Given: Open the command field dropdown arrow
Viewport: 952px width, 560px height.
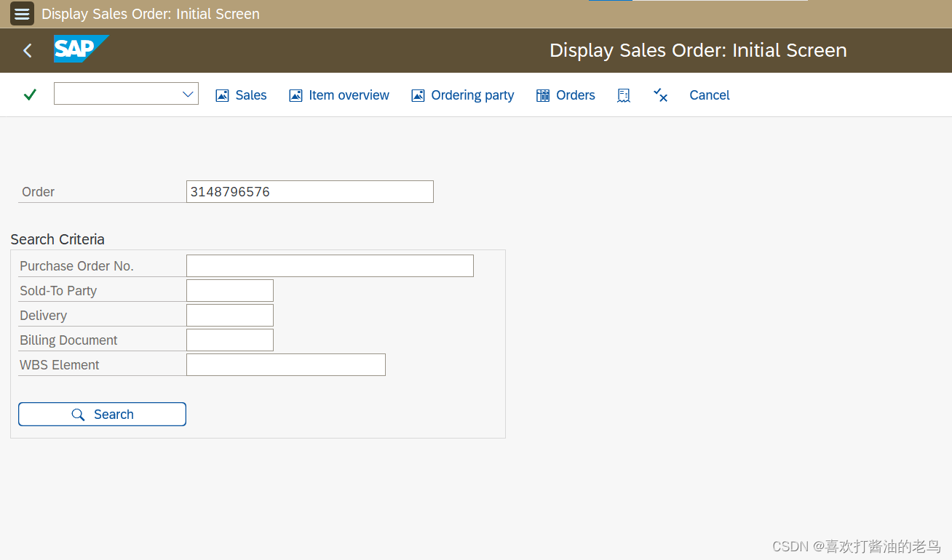Looking at the screenshot, I should coord(188,94).
